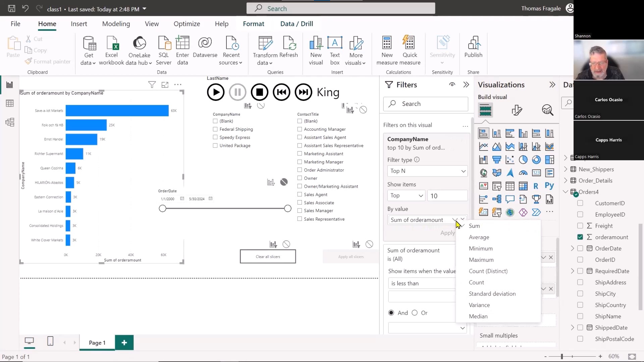Add a new report page
The width and height of the screenshot is (644, 362).
pyautogui.click(x=124, y=342)
